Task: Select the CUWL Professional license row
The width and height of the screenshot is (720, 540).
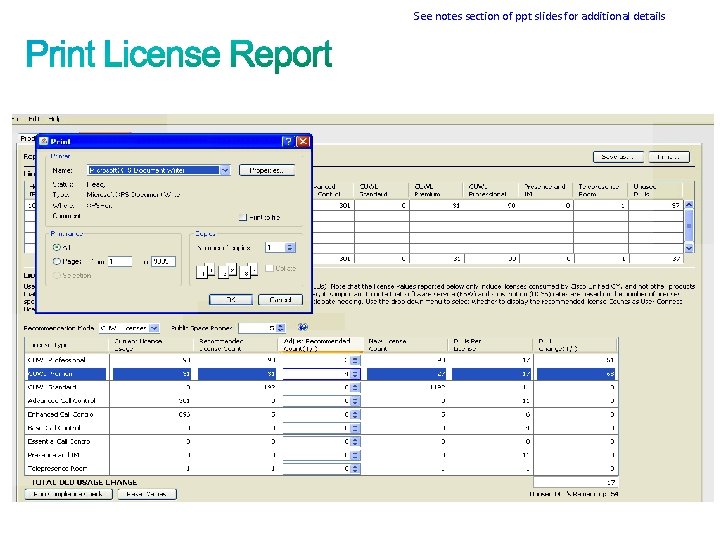Action: [321, 360]
